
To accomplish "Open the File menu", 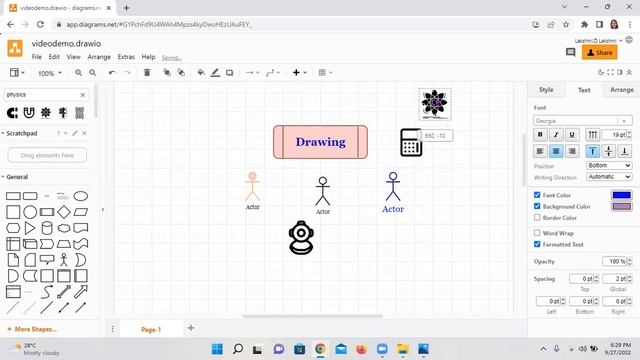I will click(x=37, y=57).
